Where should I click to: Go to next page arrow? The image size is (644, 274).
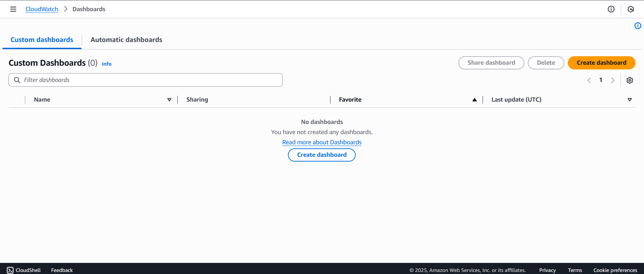612,80
